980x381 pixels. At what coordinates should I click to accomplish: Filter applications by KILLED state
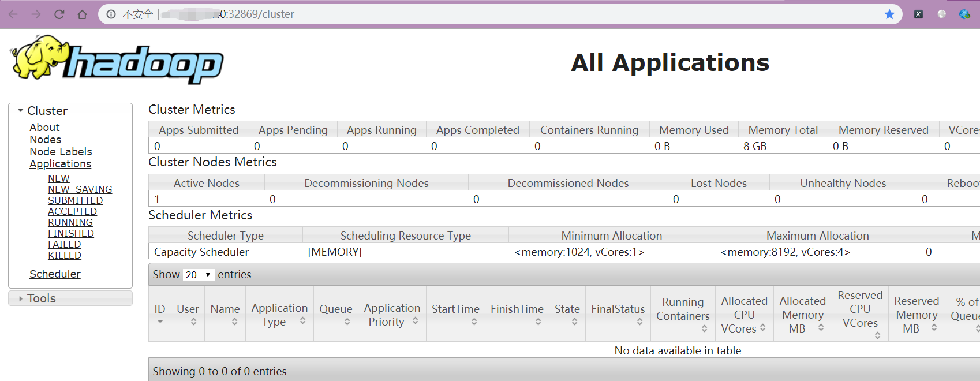64,255
